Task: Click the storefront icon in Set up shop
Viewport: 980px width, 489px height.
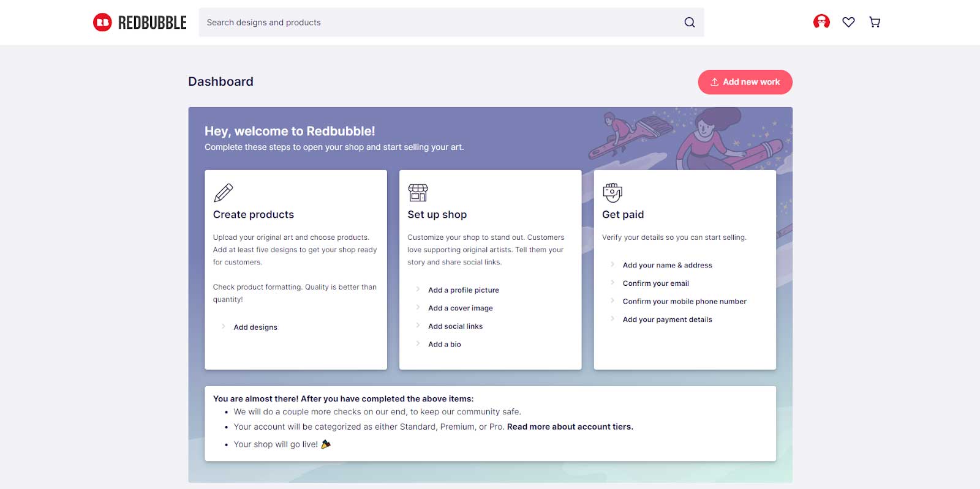Action: tap(418, 193)
